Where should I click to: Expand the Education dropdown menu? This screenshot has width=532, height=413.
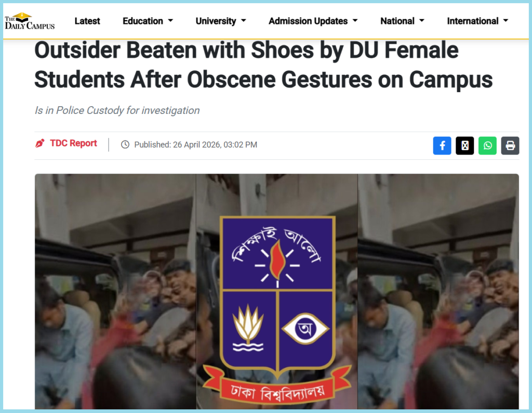pos(148,21)
